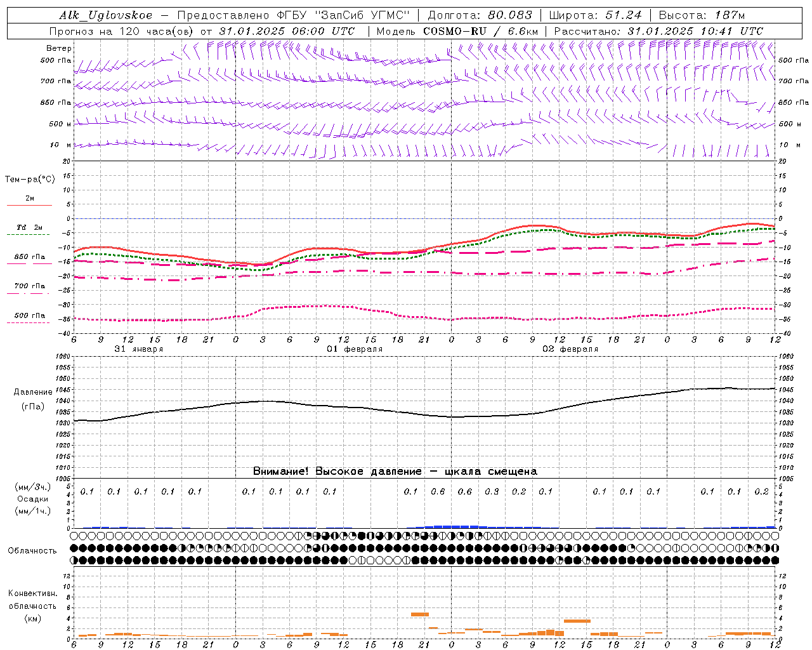Click the left 500 м wind level label
This screenshot has width=812, height=650.
[x=60, y=124]
